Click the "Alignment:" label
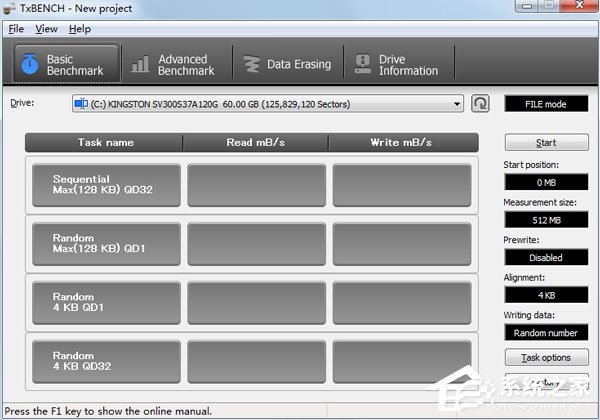The image size is (600, 420). point(524,277)
